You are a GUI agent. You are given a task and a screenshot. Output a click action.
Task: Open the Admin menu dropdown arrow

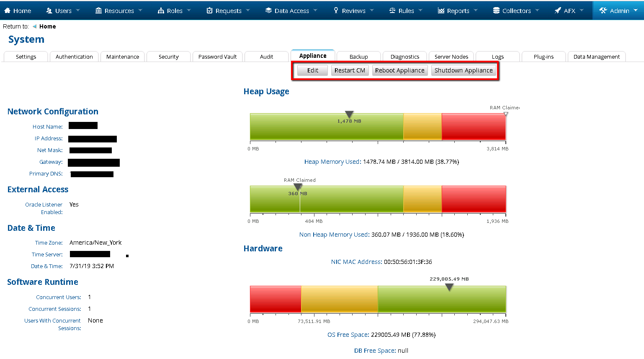click(636, 10)
